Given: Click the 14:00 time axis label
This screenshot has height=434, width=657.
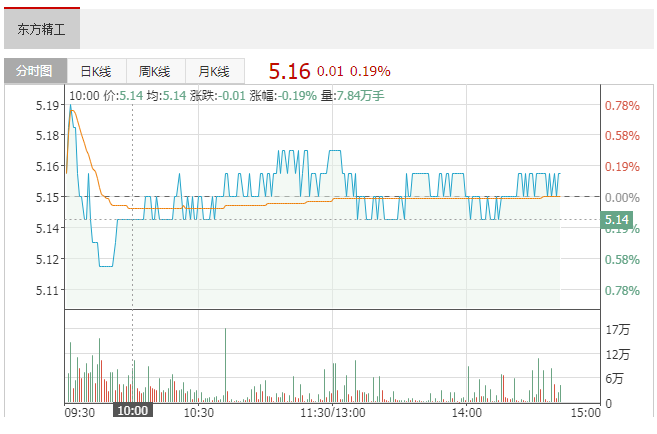Looking at the screenshot, I should [x=467, y=411].
